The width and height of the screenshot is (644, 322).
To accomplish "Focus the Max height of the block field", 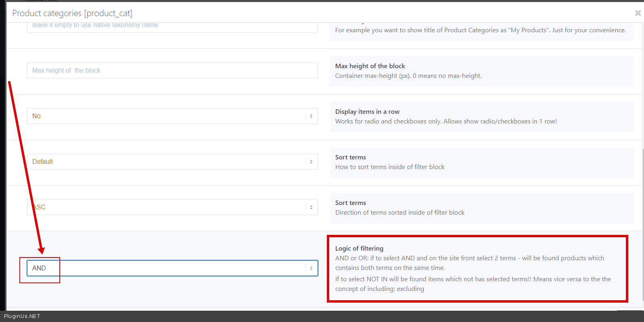I will pos(172,71).
